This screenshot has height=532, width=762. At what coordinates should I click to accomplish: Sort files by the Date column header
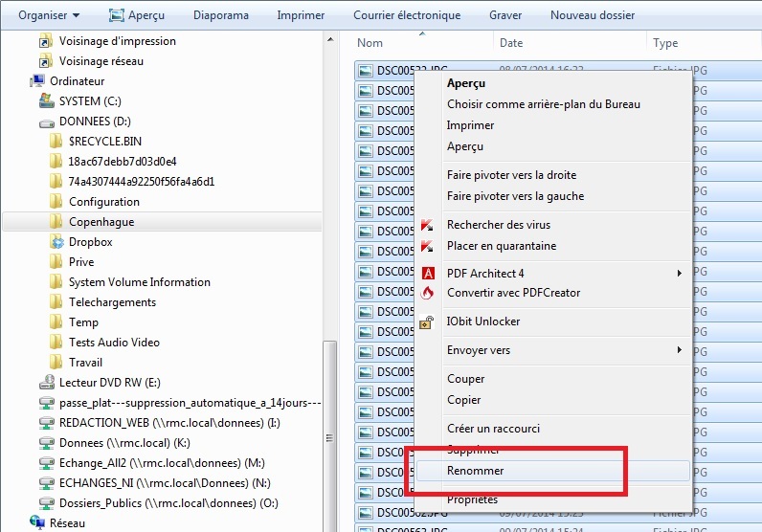(511, 43)
